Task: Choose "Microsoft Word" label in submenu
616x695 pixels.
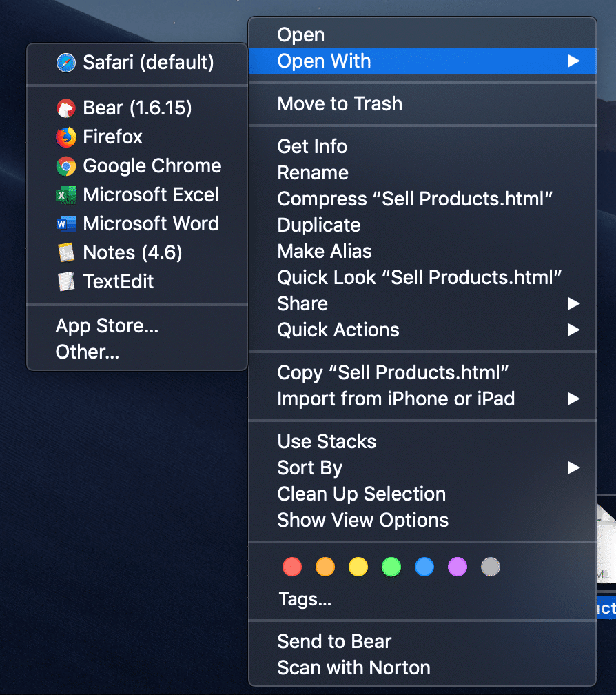Action: click(151, 224)
